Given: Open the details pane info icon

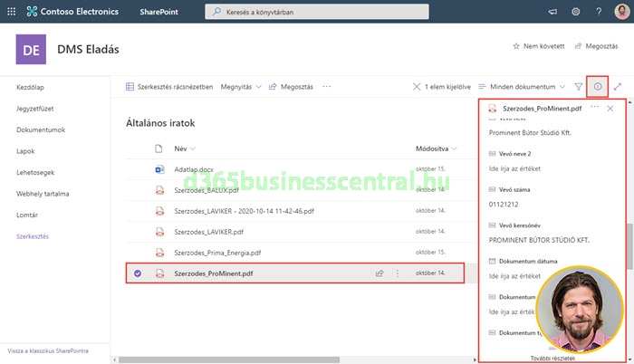Looking at the screenshot, I should [597, 86].
